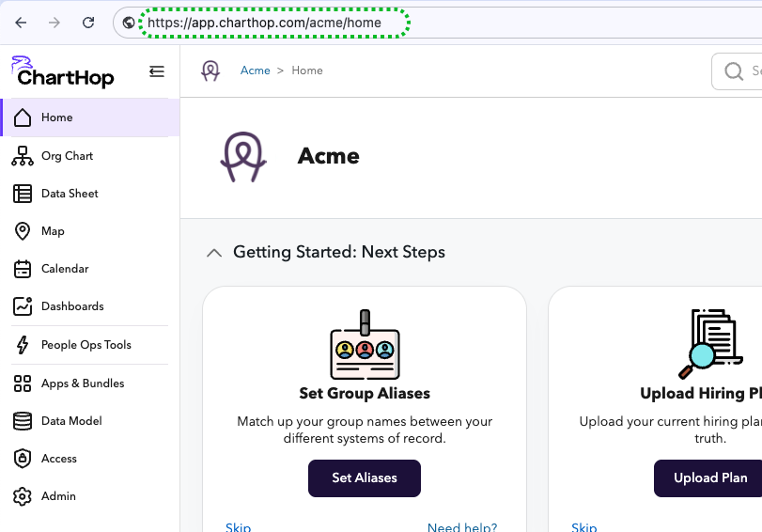Click the Upload Plan button
The height and width of the screenshot is (532, 762).
click(710, 478)
